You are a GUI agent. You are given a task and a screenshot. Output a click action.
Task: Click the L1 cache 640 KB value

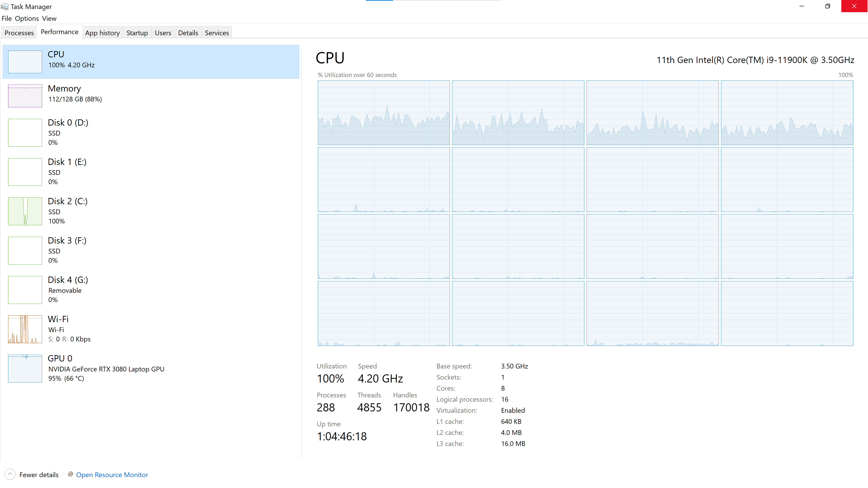click(x=511, y=422)
